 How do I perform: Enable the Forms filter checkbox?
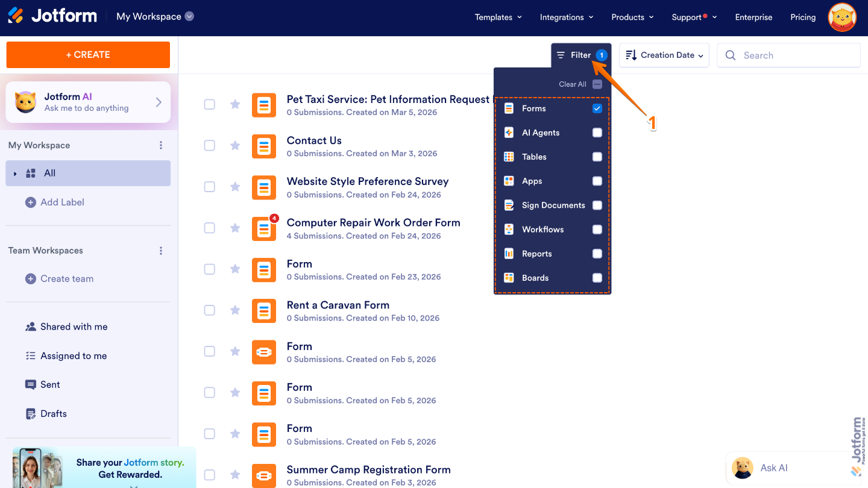pos(597,108)
